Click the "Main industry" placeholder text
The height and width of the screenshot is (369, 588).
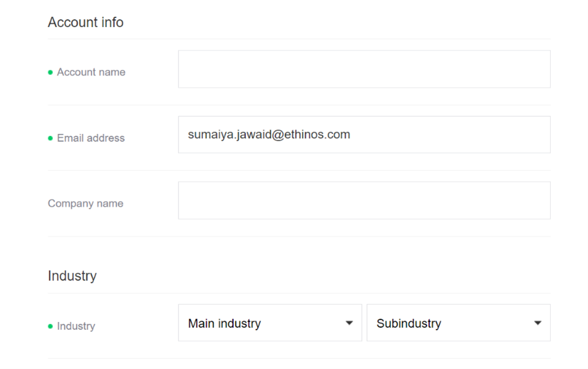click(224, 323)
